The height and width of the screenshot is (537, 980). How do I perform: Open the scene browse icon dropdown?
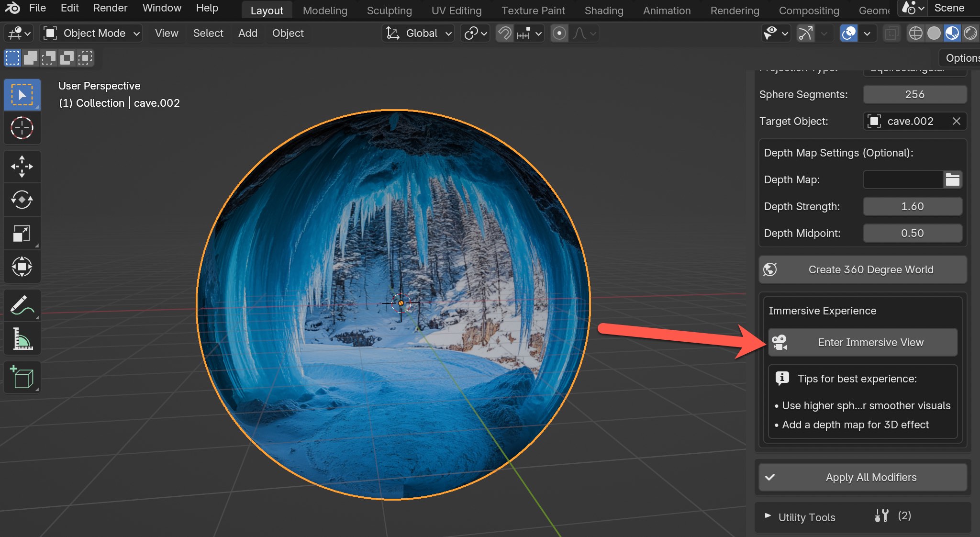pos(913,8)
